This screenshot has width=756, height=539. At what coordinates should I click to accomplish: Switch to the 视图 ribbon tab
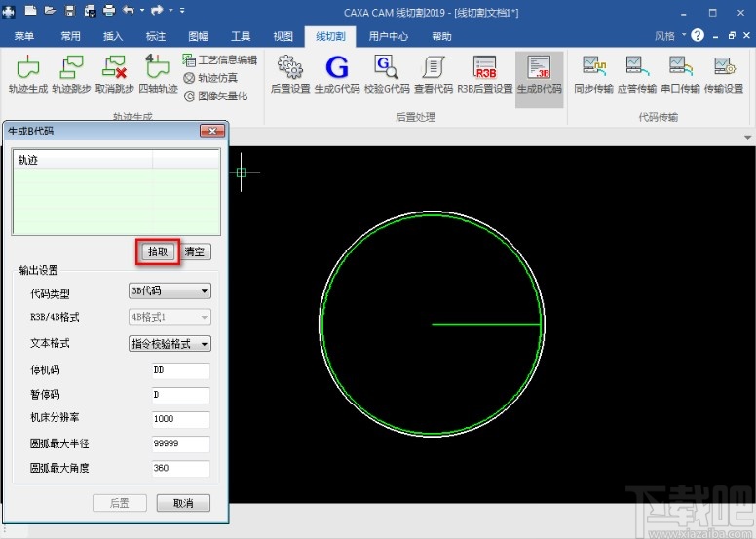coord(283,36)
